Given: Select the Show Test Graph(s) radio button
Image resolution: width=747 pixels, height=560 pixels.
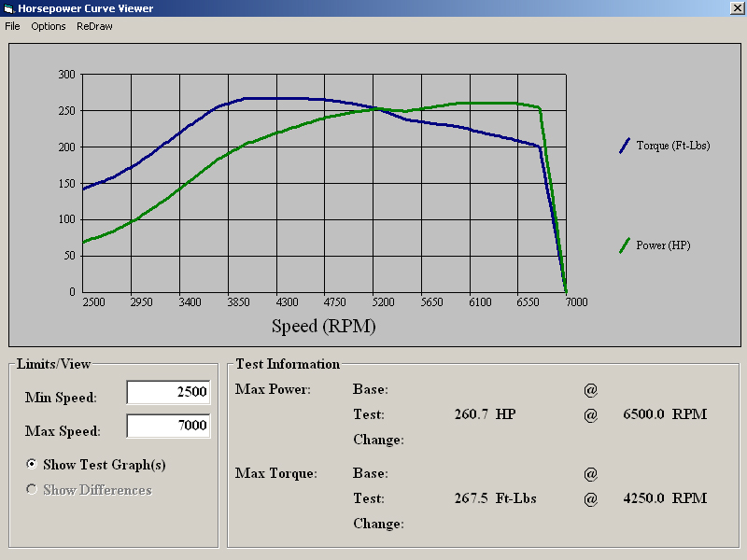Looking at the screenshot, I should 32,464.
